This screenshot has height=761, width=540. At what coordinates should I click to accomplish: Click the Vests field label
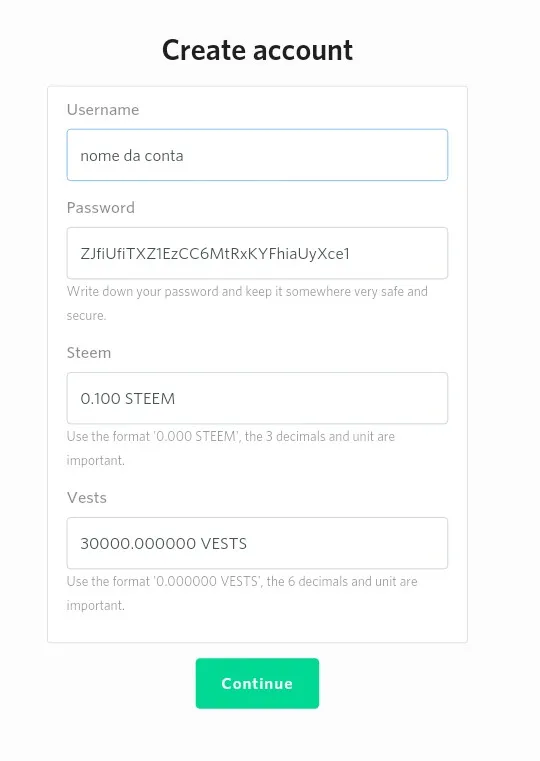click(87, 497)
